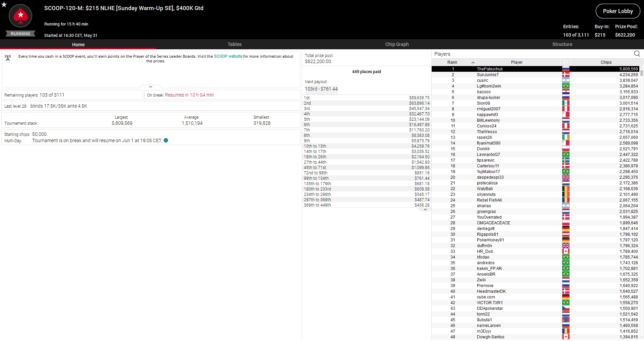Switch to the Home tab
Viewport: 644px width, 341px height.
click(x=78, y=44)
